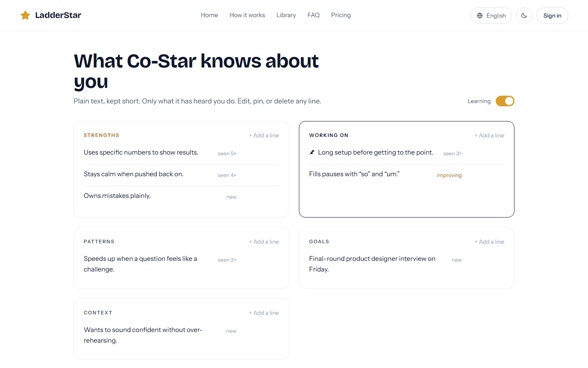Click the WORKING ON section heading

click(329, 135)
